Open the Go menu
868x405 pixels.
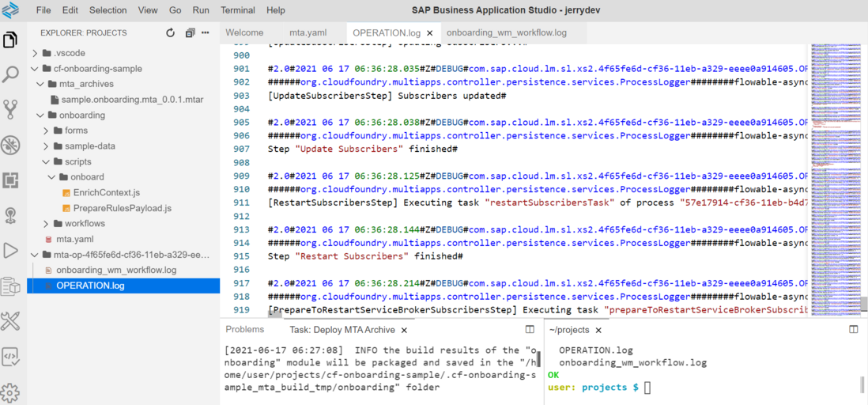click(x=175, y=10)
